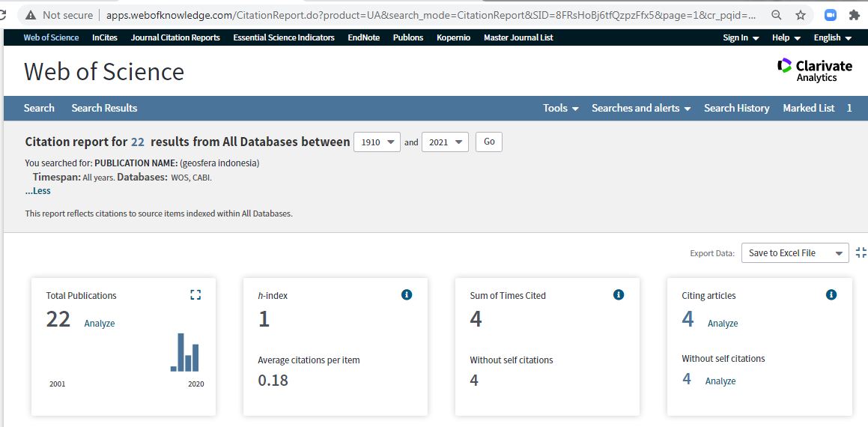Click the Export Data label

point(712,253)
